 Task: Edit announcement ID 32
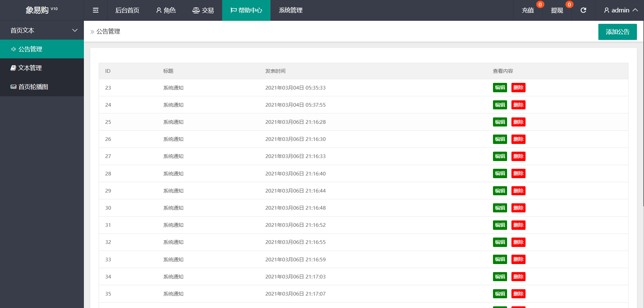[x=500, y=242]
